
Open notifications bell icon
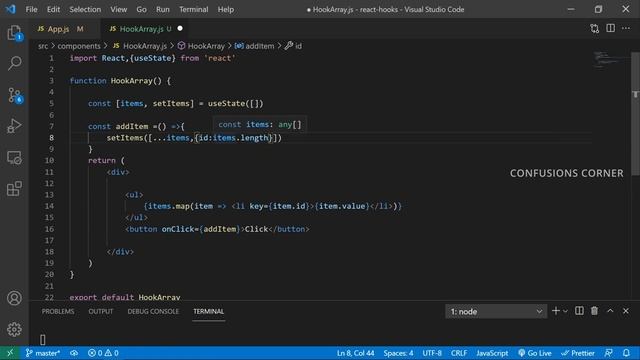tap(626, 353)
